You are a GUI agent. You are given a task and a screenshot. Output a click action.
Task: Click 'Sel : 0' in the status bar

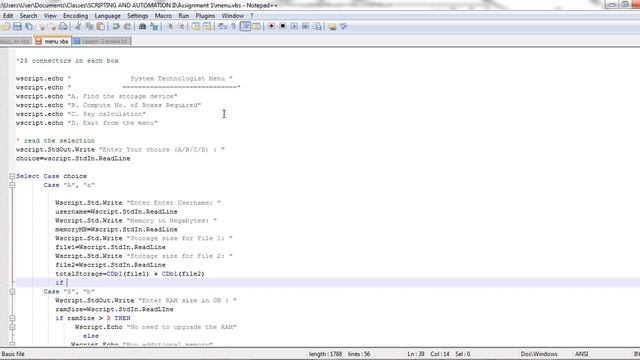pos(462,354)
